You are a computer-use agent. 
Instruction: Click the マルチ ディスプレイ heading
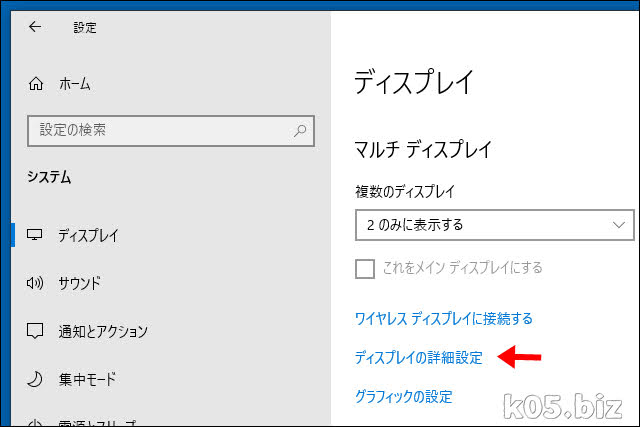pyautogui.click(x=422, y=149)
